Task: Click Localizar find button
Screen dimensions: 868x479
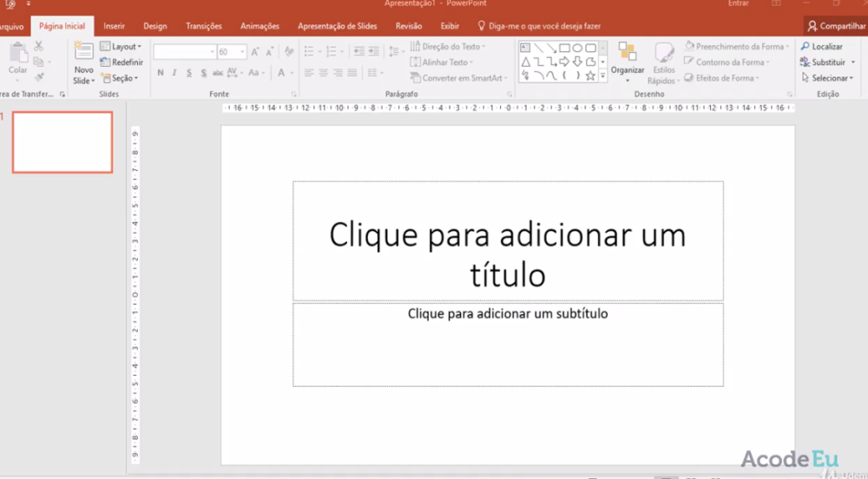Action: click(821, 47)
